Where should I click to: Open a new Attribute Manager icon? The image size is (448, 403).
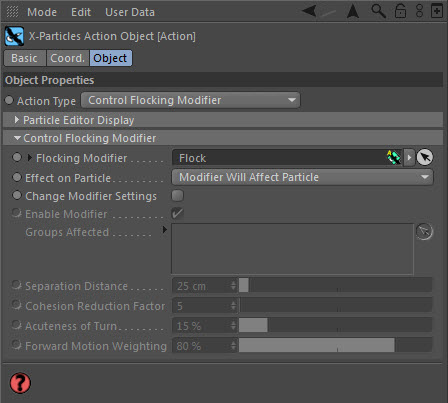pos(437,11)
